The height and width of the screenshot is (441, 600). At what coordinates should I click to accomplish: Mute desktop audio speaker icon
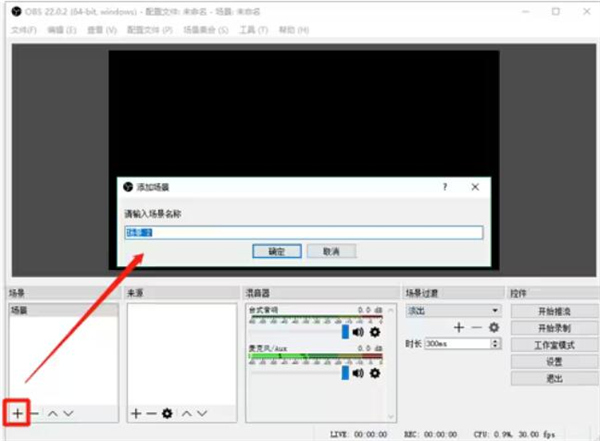(x=358, y=332)
